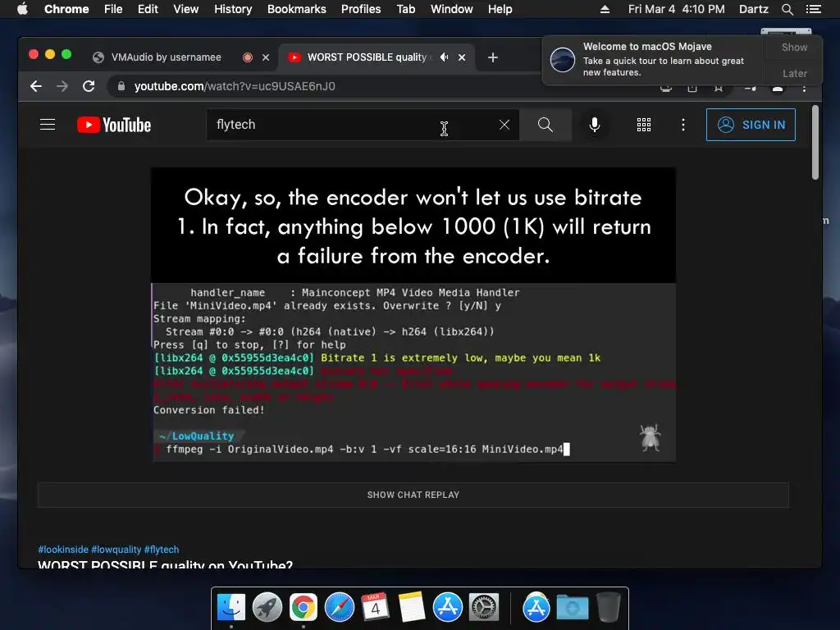Open the Tab menu
Image resolution: width=840 pixels, height=630 pixels.
tap(405, 9)
